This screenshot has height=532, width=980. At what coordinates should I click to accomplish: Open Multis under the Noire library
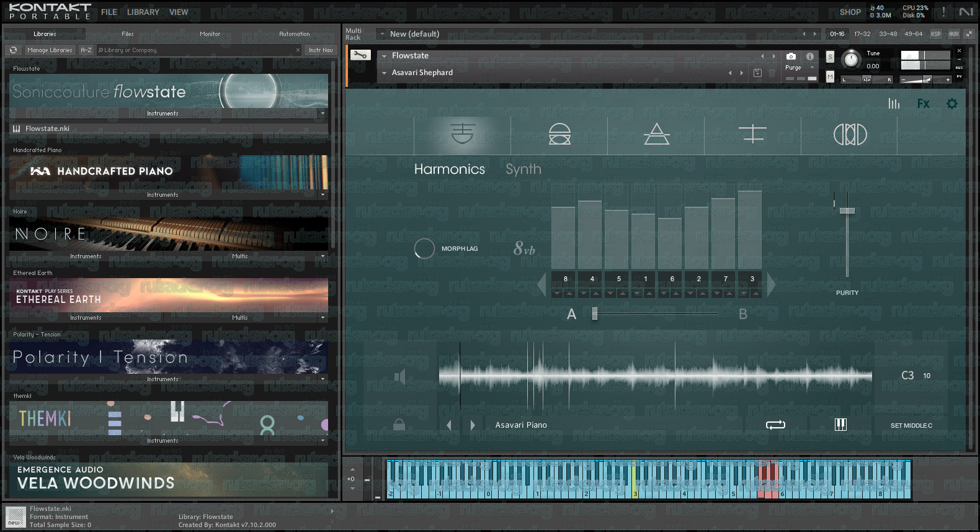(239, 256)
